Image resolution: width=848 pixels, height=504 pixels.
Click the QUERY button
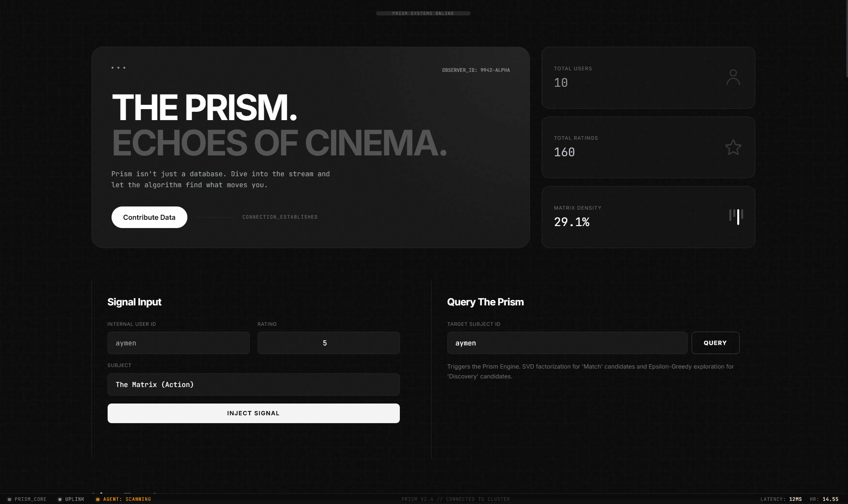click(x=715, y=343)
